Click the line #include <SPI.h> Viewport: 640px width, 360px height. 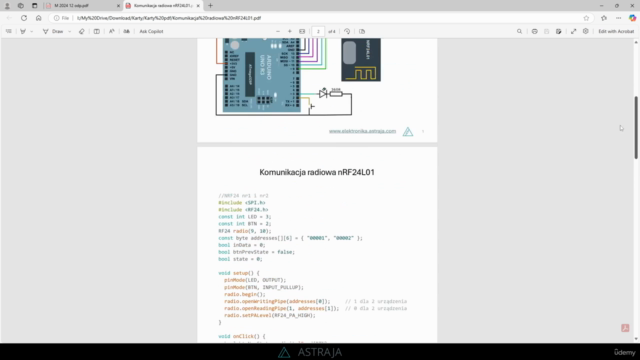tap(242, 202)
